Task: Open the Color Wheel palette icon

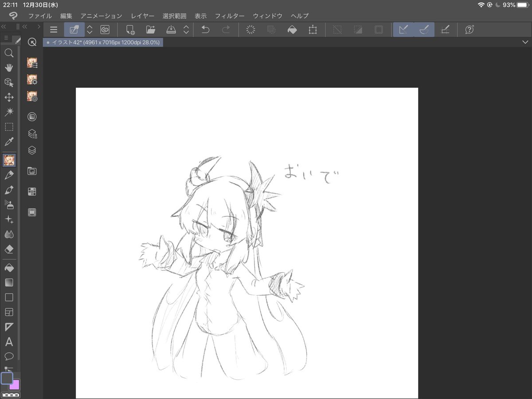Action: (32, 117)
